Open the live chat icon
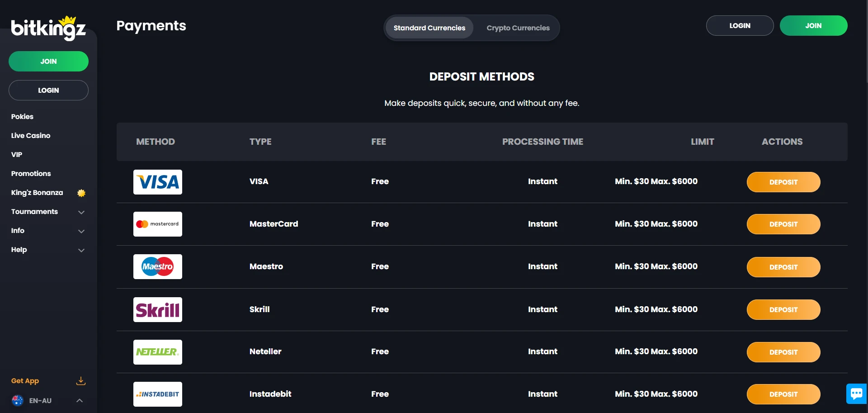 (x=856, y=394)
